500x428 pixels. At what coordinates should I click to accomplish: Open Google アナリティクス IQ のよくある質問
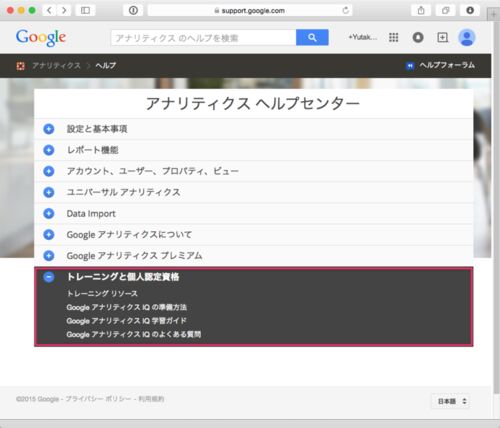[x=134, y=334]
